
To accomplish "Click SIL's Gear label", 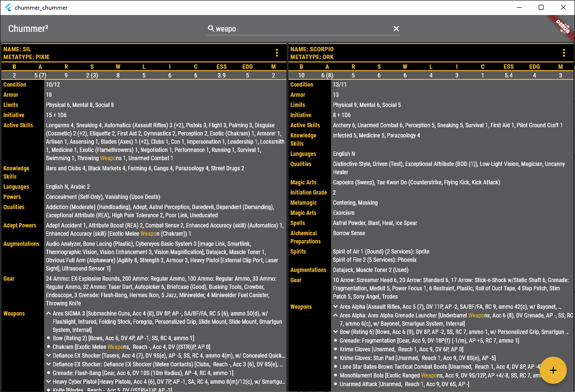I will coord(9,279).
